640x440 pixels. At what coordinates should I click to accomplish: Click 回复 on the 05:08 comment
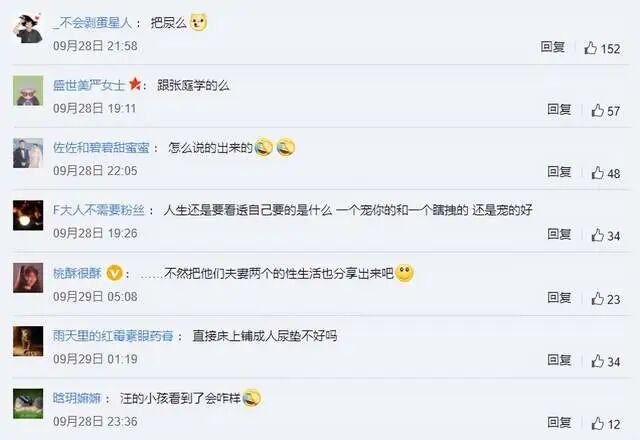[x=559, y=298]
